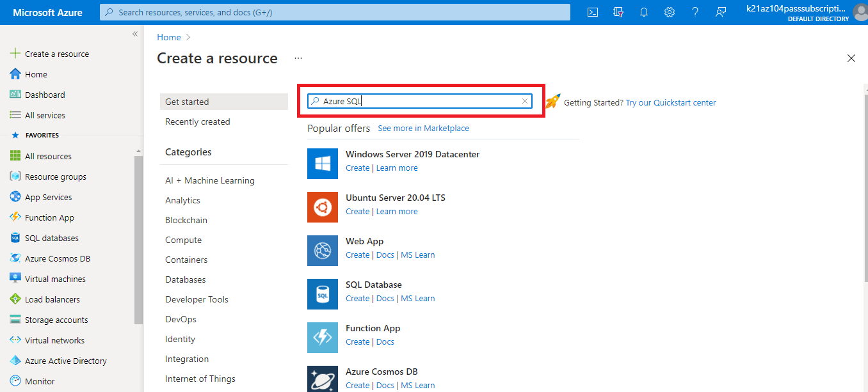Open See more in Marketplace

423,128
